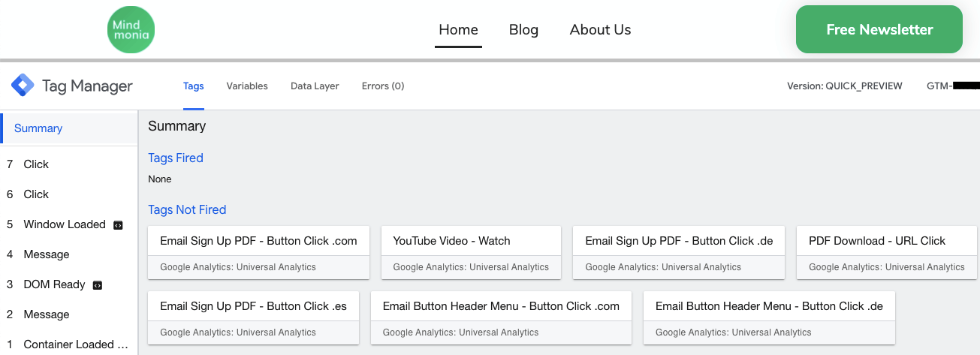Select Summary in the event list
This screenshot has width=980, height=355.
[38, 128]
